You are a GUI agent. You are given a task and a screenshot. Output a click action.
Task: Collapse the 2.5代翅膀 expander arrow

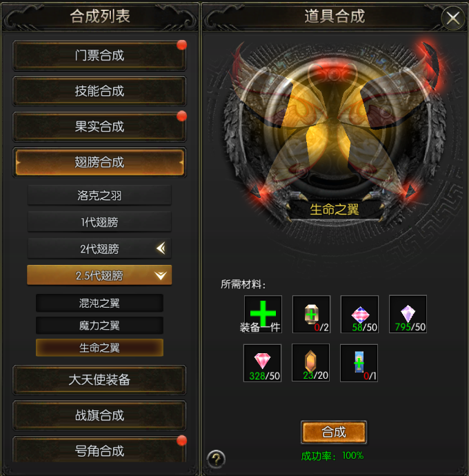(161, 275)
